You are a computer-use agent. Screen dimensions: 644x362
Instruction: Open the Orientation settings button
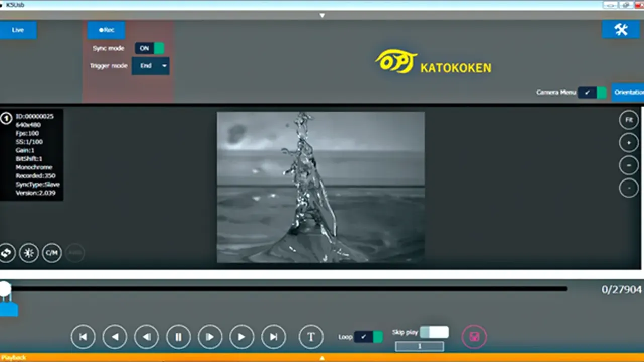[628, 93]
